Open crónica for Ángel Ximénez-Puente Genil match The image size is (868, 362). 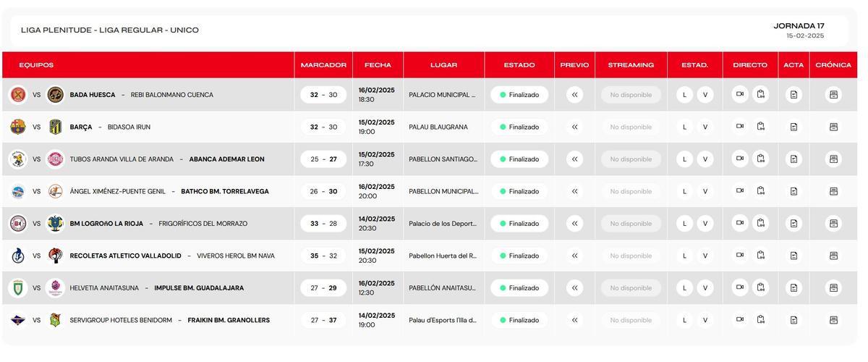(833, 191)
